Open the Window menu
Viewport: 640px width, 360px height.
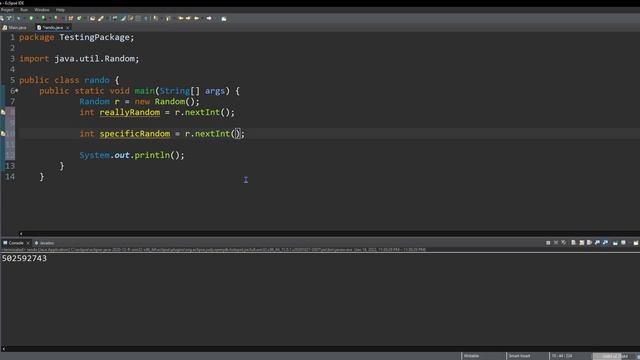42,10
